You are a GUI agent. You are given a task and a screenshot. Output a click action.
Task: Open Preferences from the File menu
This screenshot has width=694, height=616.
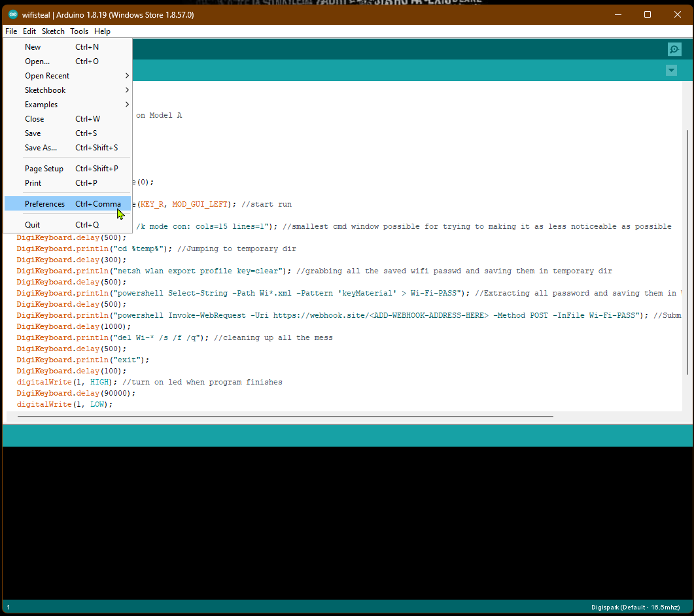(x=68, y=203)
